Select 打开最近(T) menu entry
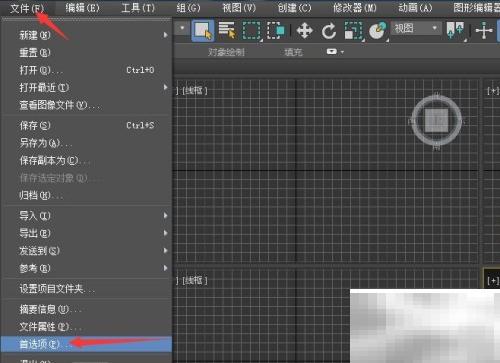Image resolution: width=500 pixels, height=363 pixels. [x=87, y=87]
